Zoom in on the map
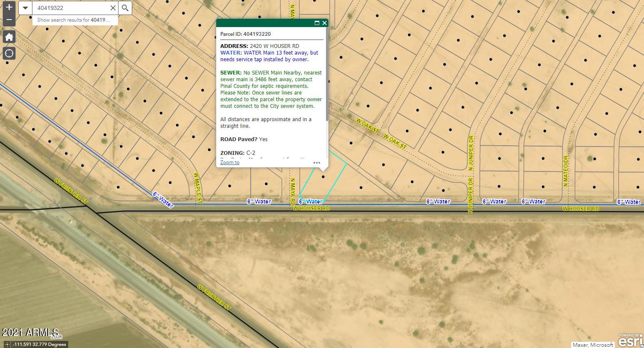This screenshot has height=348, width=644. tap(9, 7)
